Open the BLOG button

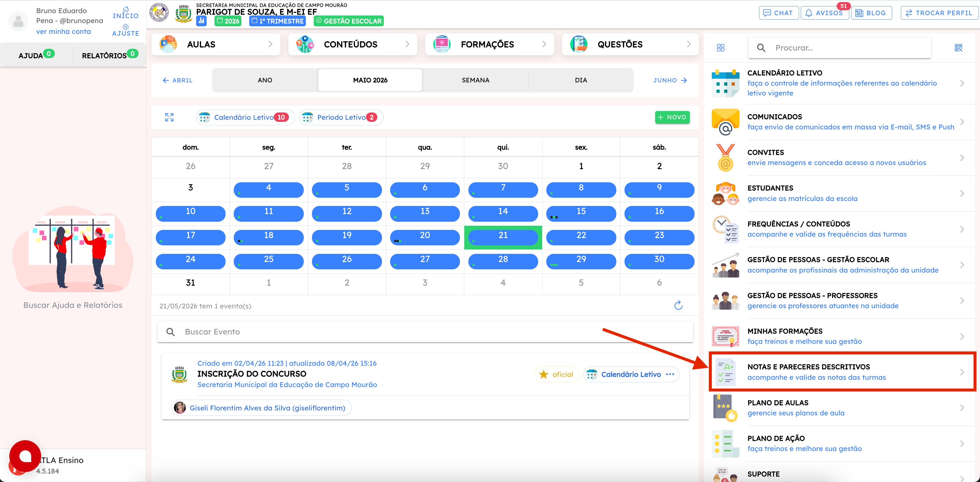(871, 13)
